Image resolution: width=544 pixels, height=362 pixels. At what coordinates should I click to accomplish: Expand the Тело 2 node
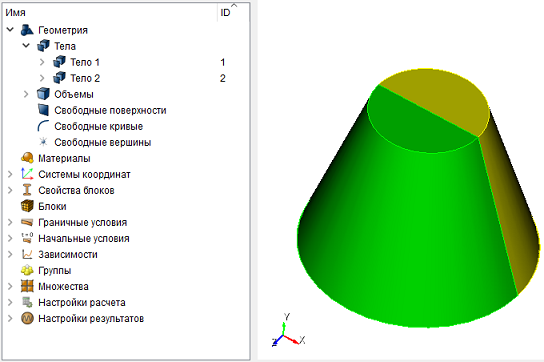[x=42, y=78]
